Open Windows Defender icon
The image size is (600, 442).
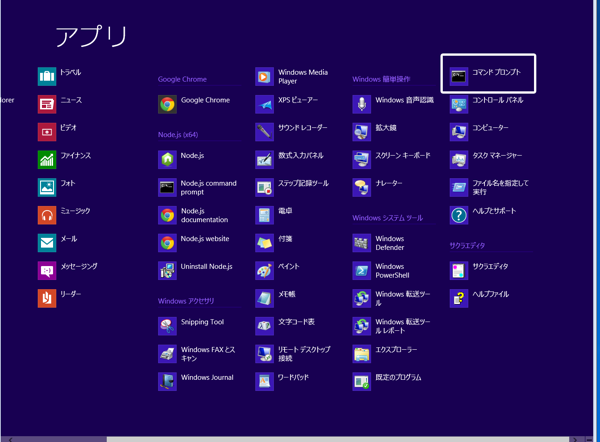[362, 243]
